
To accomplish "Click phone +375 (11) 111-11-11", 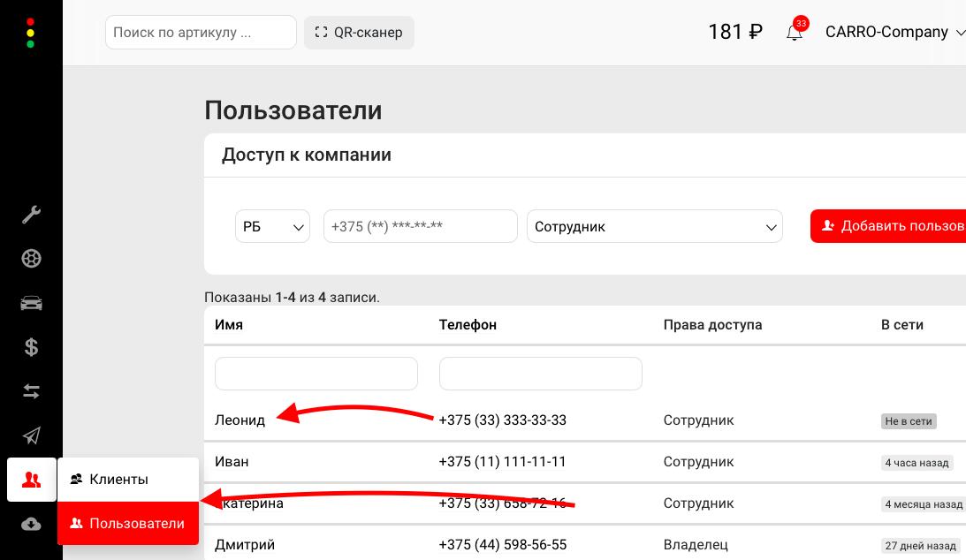I will [x=502, y=462].
